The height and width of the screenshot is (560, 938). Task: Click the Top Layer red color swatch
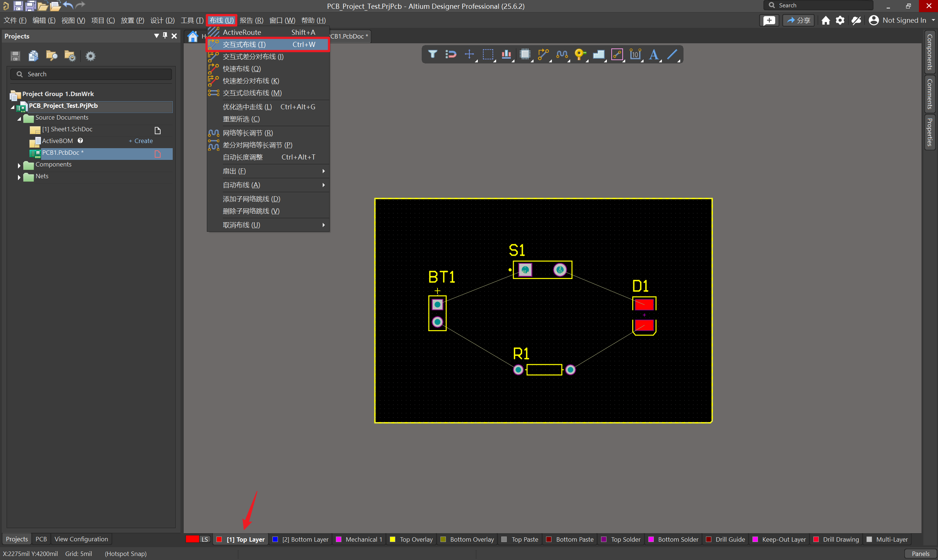pyautogui.click(x=219, y=539)
